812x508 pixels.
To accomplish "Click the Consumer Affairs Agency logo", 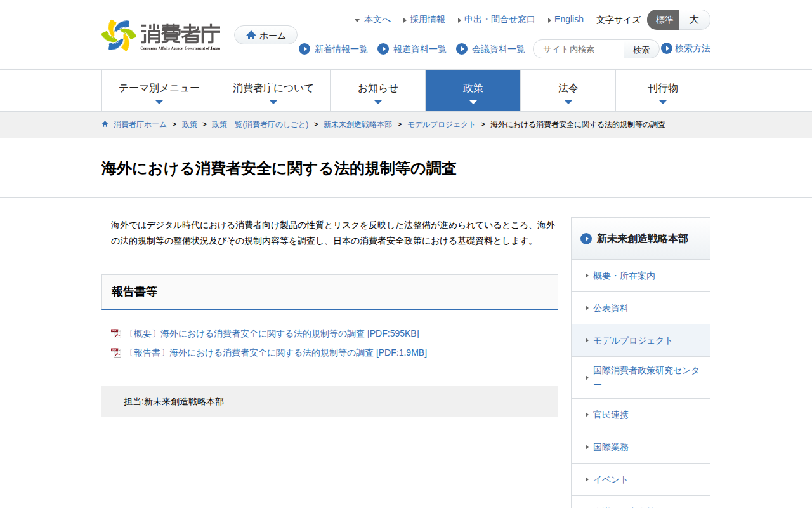I will 161,36.
